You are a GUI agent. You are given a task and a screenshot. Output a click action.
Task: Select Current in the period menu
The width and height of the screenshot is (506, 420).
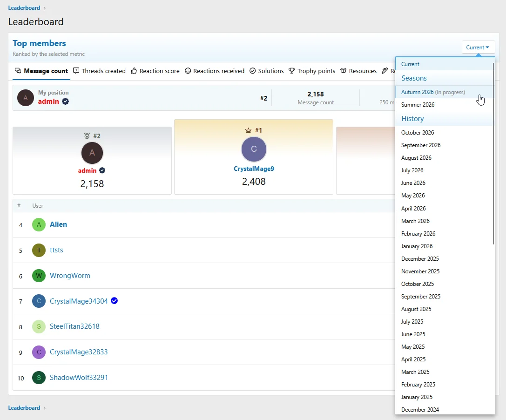[445, 64]
